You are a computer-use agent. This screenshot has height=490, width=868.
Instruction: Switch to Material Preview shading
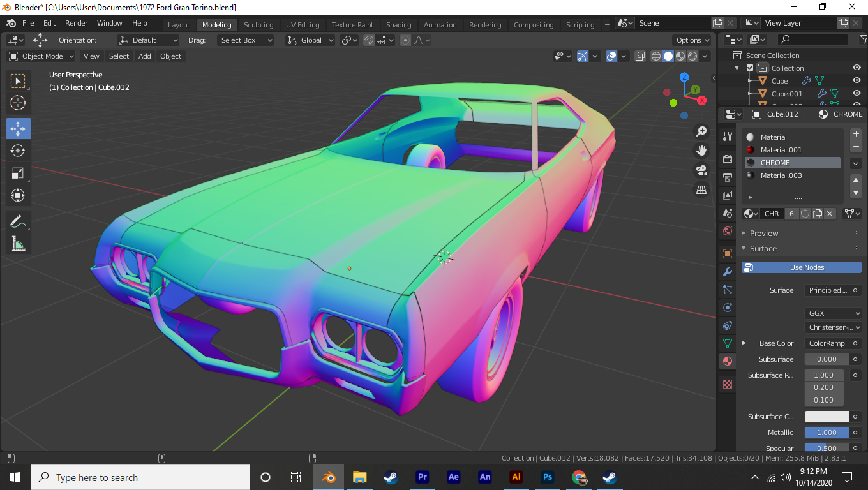pos(680,56)
